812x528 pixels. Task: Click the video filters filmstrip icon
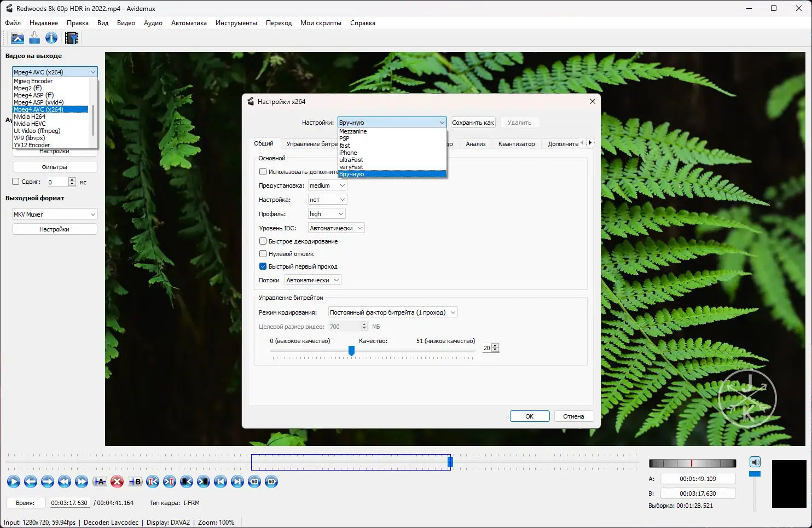pos(72,38)
